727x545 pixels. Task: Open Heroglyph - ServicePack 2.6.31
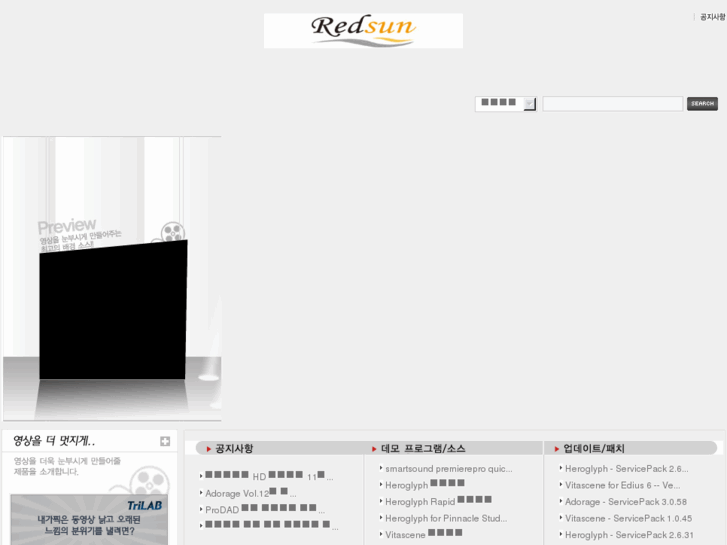pos(629,535)
